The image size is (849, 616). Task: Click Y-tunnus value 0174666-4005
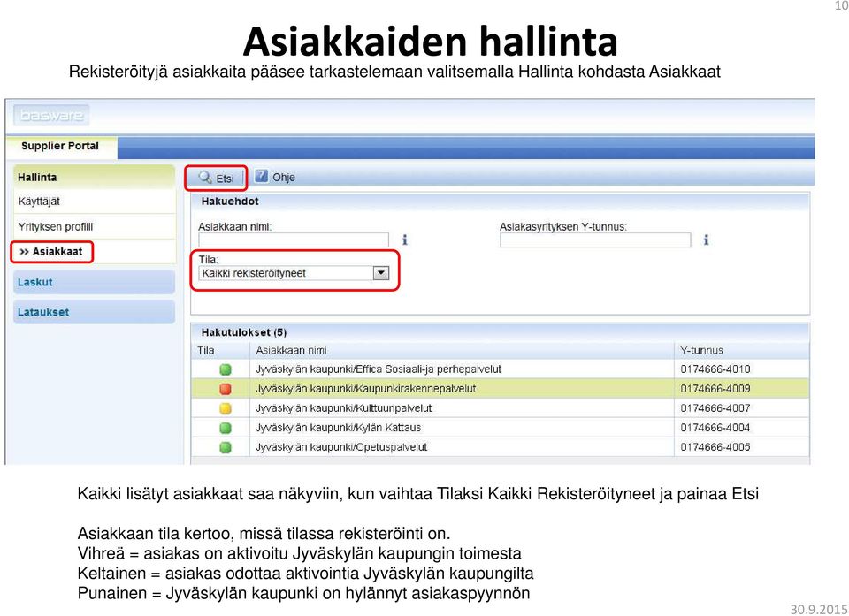pyautogui.click(x=715, y=447)
